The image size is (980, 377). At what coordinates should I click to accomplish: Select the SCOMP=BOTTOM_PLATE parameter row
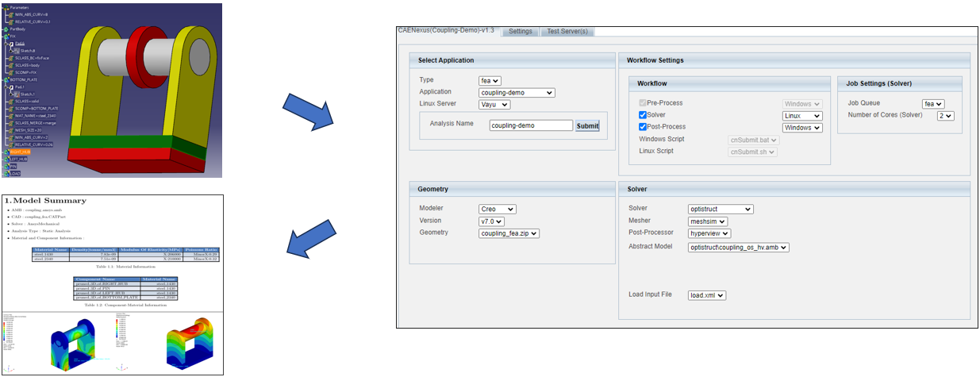pyautogui.click(x=33, y=108)
